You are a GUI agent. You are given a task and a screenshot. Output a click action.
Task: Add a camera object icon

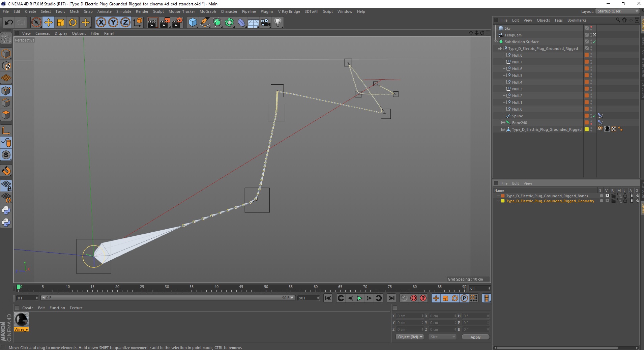[x=266, y=23]
